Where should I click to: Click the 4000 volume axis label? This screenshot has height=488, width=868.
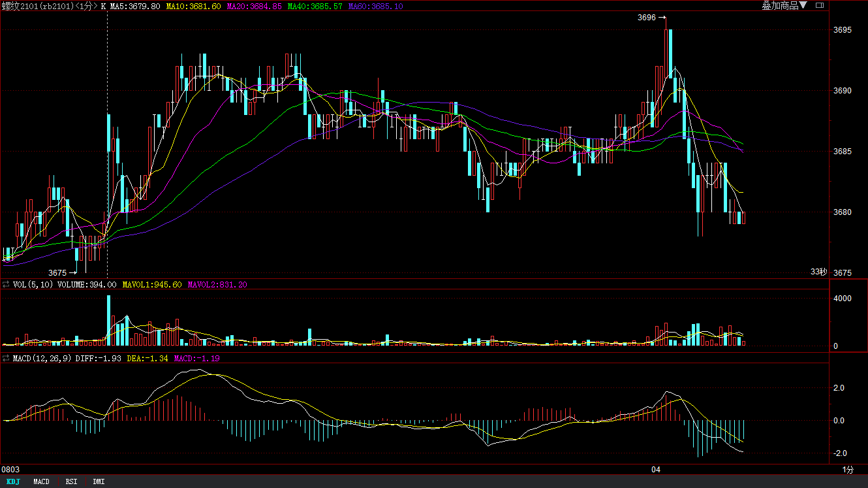[843, 299]
